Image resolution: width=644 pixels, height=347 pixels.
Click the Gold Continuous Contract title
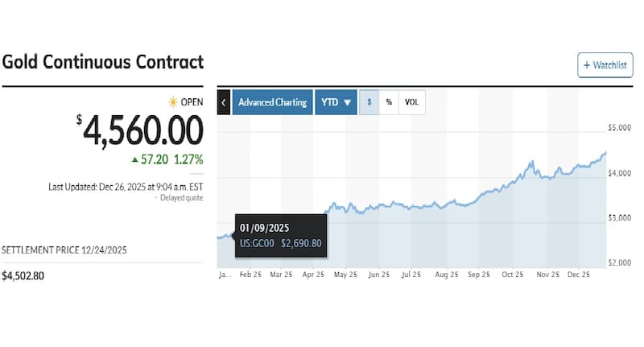click(x=103, y=62)
